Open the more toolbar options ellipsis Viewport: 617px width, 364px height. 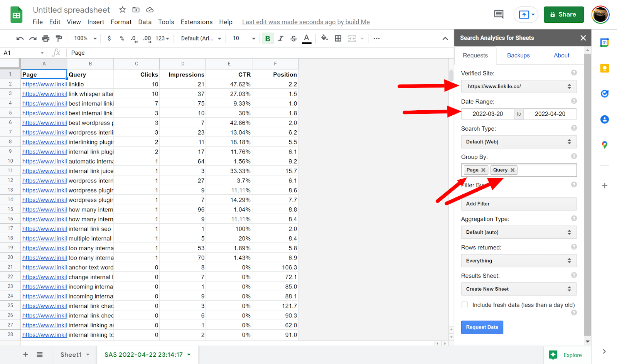tap(377, 39)
